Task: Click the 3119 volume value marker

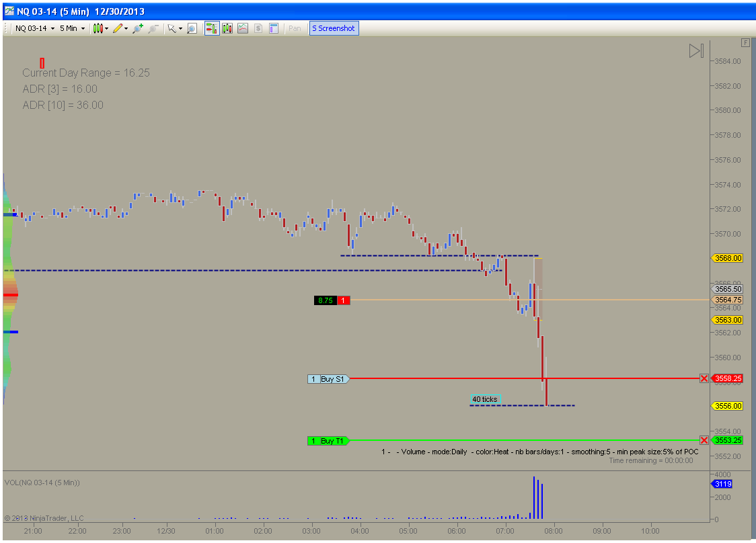Action: click(722, 484)
